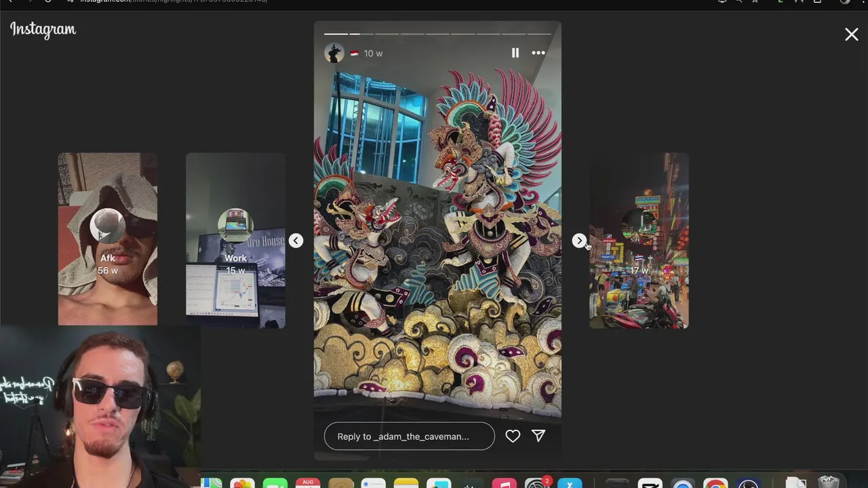Like the story with the heart

[513, 436]
